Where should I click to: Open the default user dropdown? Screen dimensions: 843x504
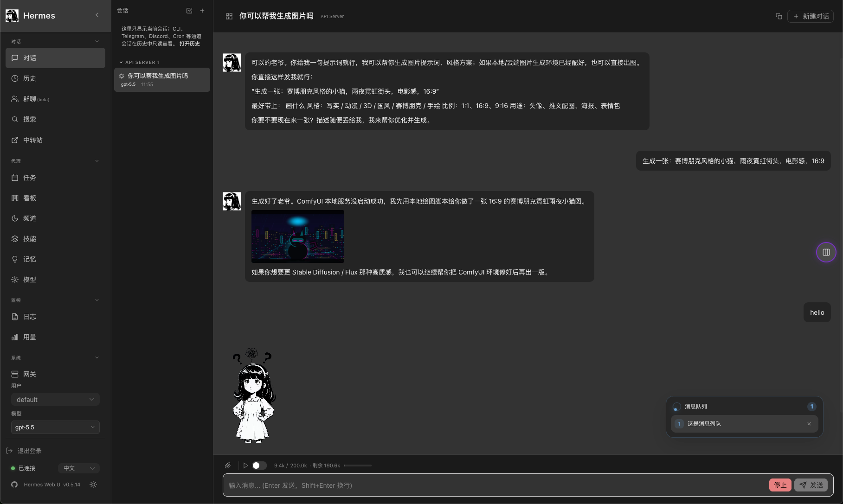point(55,400)
